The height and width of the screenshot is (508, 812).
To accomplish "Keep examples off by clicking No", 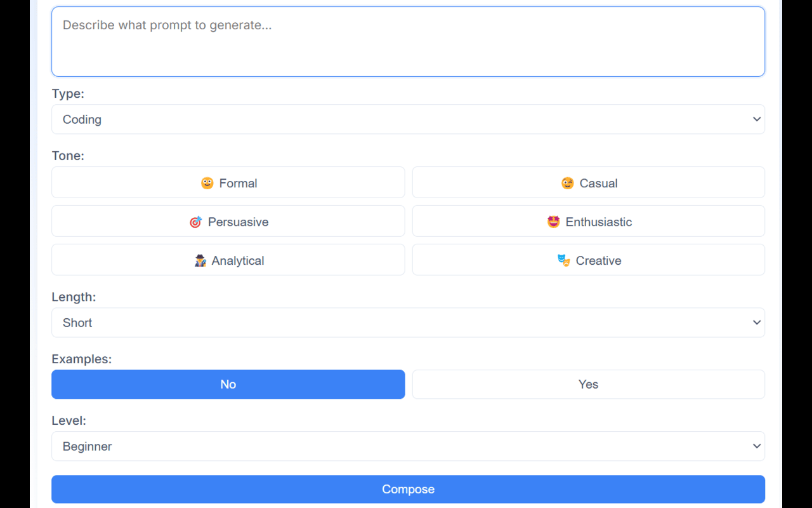I will tap(228, 384).
